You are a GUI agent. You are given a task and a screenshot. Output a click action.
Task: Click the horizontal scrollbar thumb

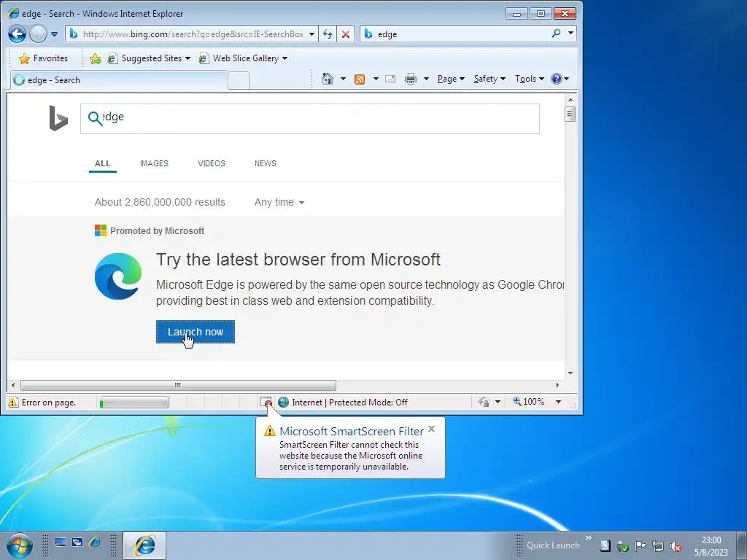[178, 385]
